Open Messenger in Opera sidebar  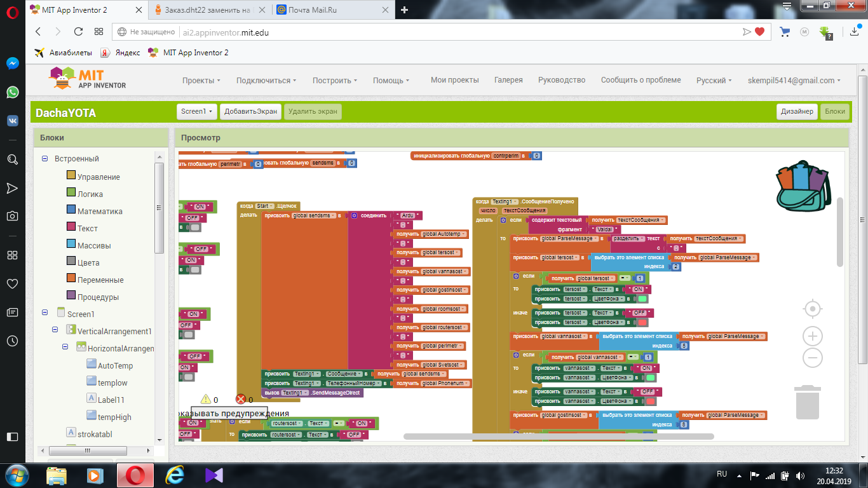click(x=12, y=64)
